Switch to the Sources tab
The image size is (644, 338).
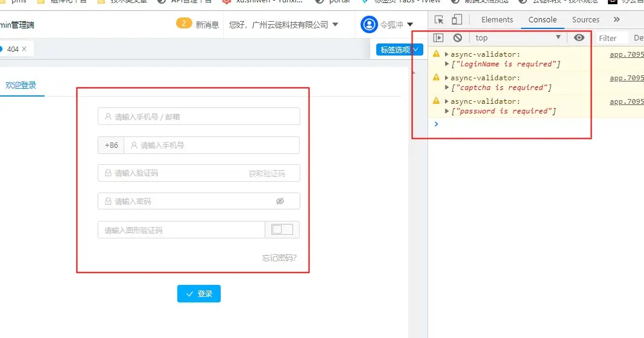(586, 20)
